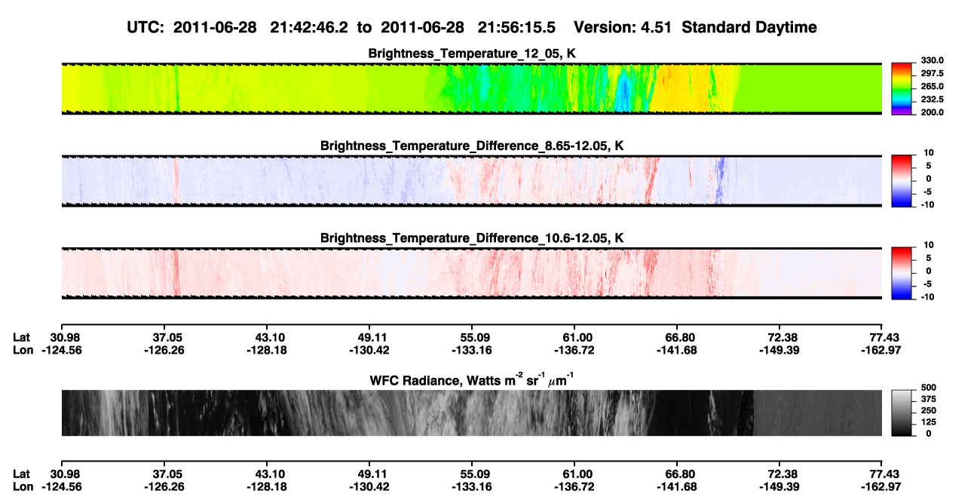Click the Standard Daytime header text

(749, 27)
